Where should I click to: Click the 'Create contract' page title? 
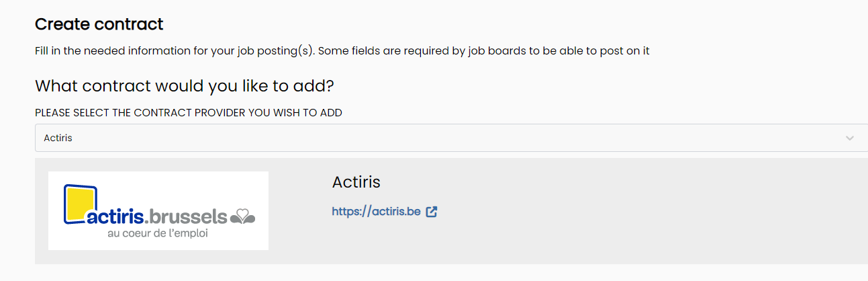coord(99,25)
